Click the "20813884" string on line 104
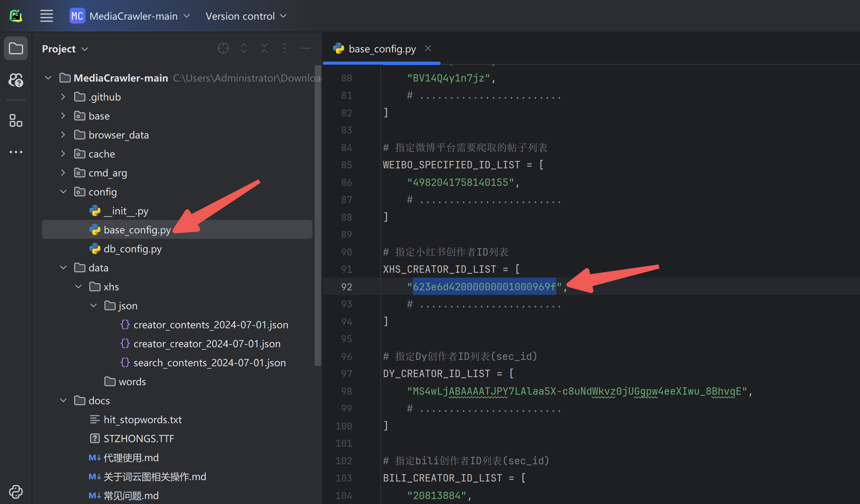The height and width of the screenshot is (504, 860). [437, 496]
